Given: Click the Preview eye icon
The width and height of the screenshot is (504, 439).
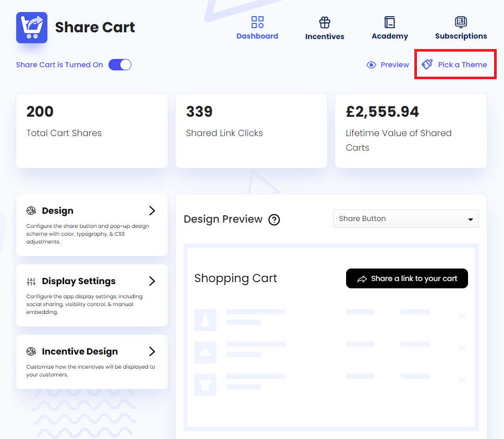Looking at the screenshot, I should click(371, 65).
